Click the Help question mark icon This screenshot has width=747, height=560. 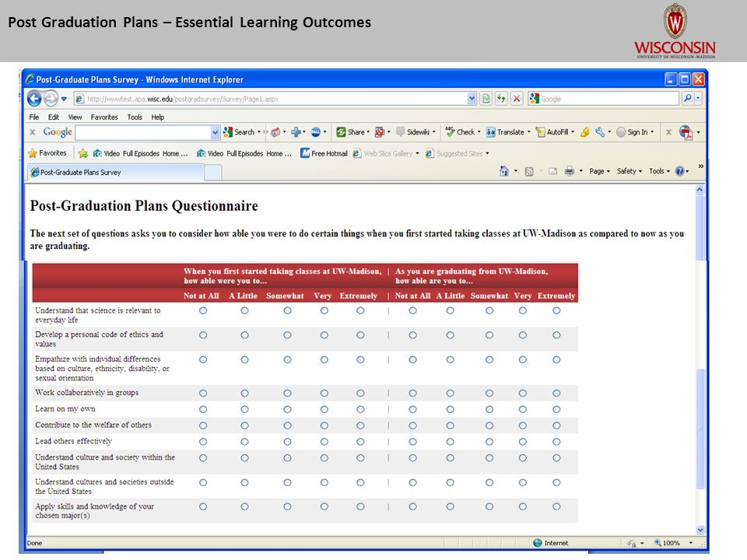click(x=680, y=171)
